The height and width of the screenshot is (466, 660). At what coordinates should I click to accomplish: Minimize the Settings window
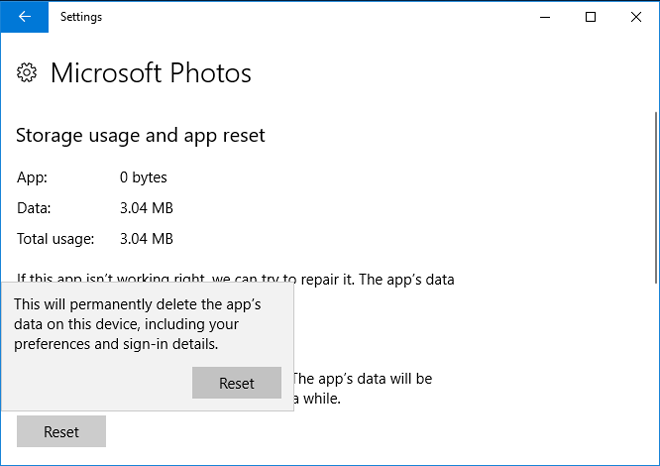coord(545,17)
